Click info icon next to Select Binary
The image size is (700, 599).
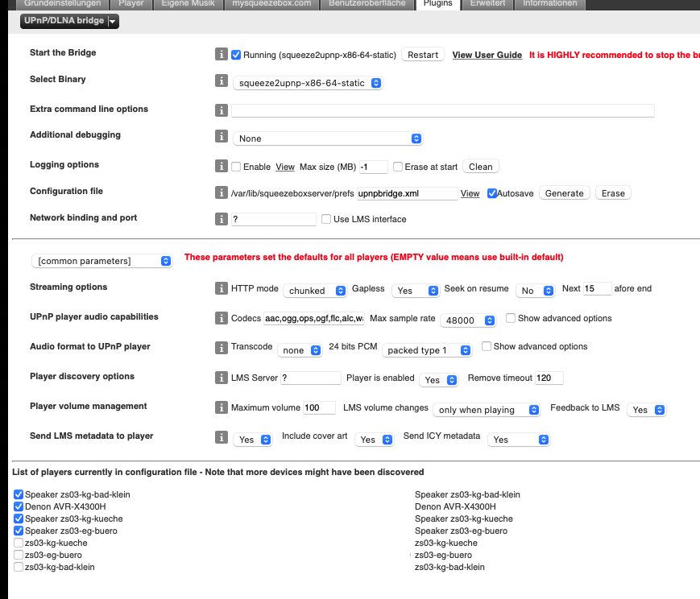point(222,81)
